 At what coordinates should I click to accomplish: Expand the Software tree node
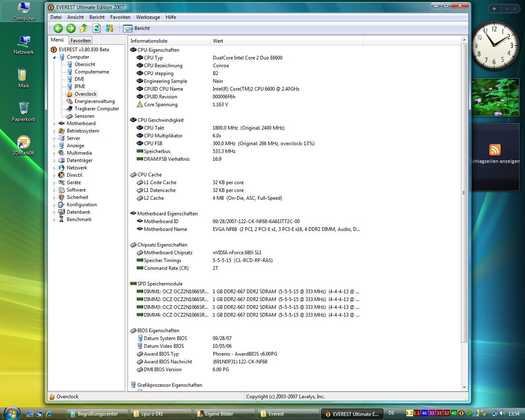click(54, 190)
